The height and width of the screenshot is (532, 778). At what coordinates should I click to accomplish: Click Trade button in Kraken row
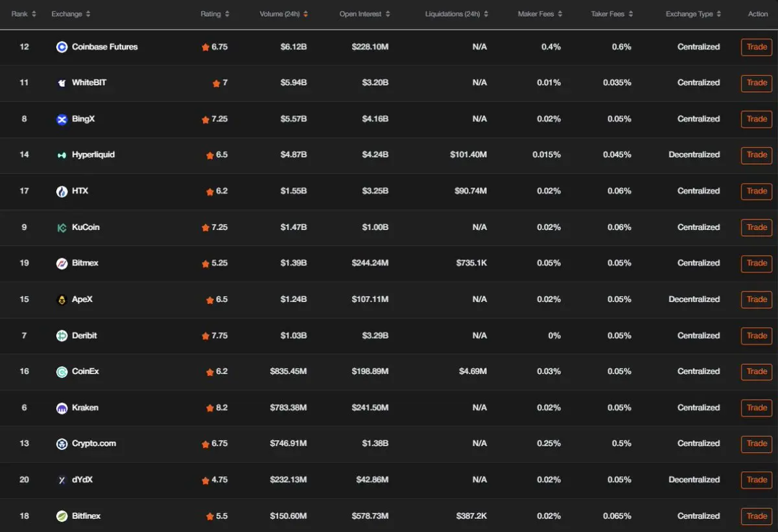[757, 408]
